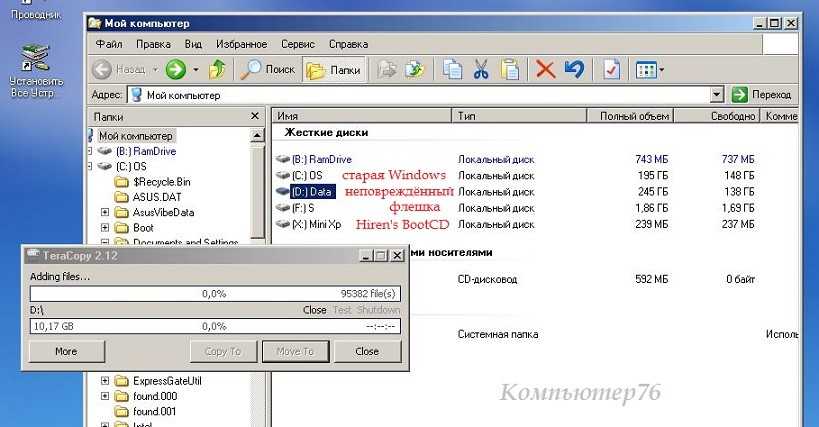Select Close after-copy option in TeraCopy
Screen dimensions: 819x427
[314, 310]
